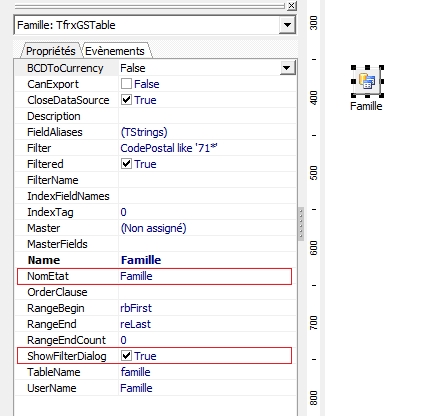This screenshot has height=416, width=432.
Task: Enable the CanExport checkbox
Action: pyautogui.click(x=126, y=84)
